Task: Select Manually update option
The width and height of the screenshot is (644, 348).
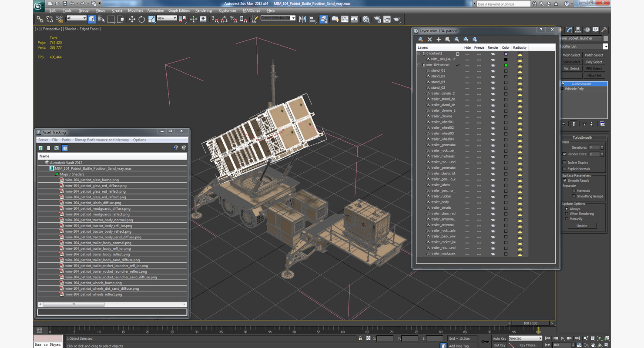Action: [567, 219]
